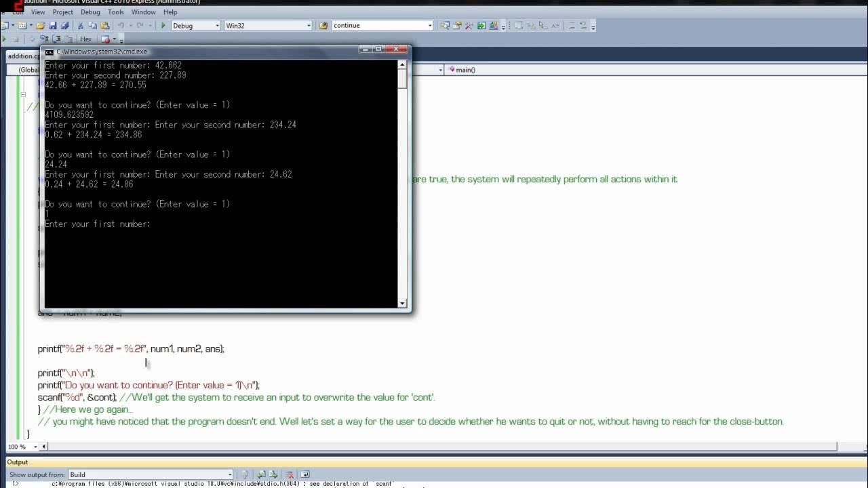Save the current file with the disk icon
The width and height of the screenshot is (868, 488).
(x=53, y=26)
